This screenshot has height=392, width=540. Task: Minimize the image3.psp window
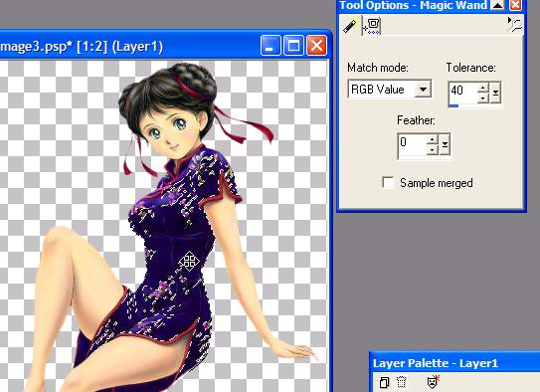click(270, 46)
